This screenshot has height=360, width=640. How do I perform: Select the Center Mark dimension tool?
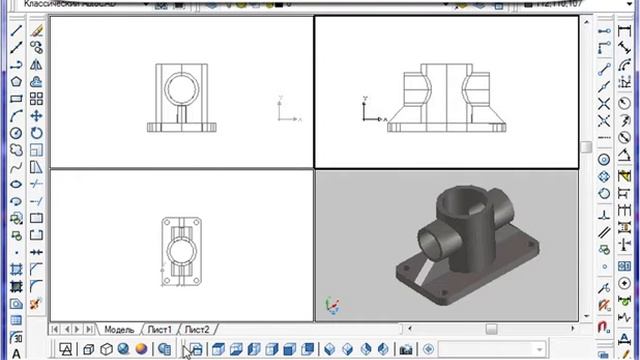[x=624, y=283]
